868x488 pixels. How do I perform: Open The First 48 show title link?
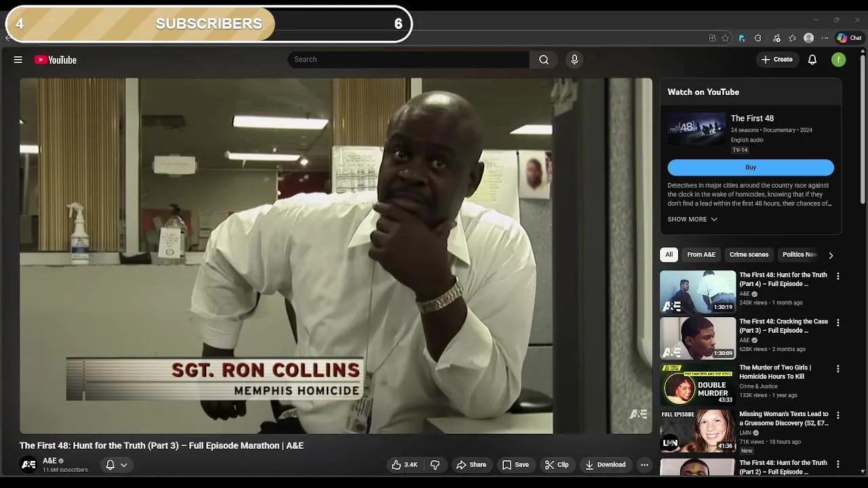(x=752, y=119)
